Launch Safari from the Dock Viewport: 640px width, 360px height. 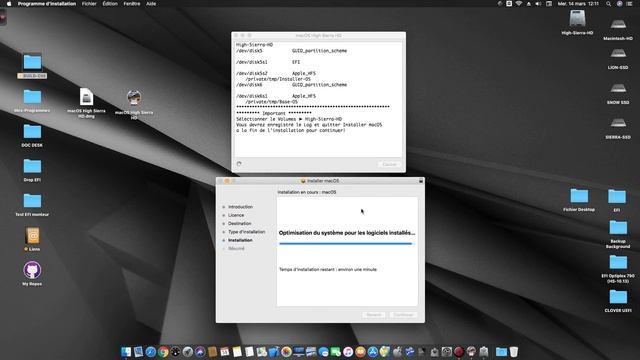(151, 351)
